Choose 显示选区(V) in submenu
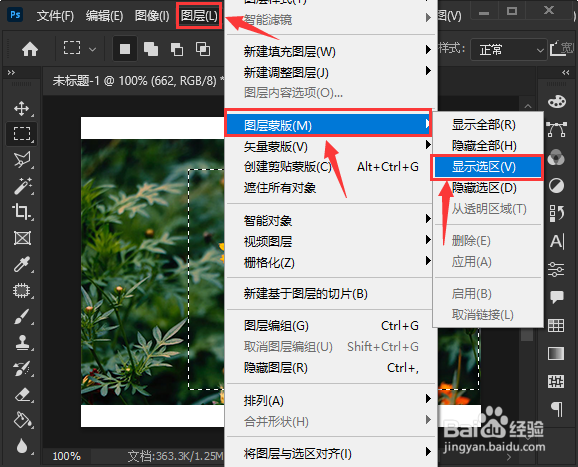 click(487, 167)
